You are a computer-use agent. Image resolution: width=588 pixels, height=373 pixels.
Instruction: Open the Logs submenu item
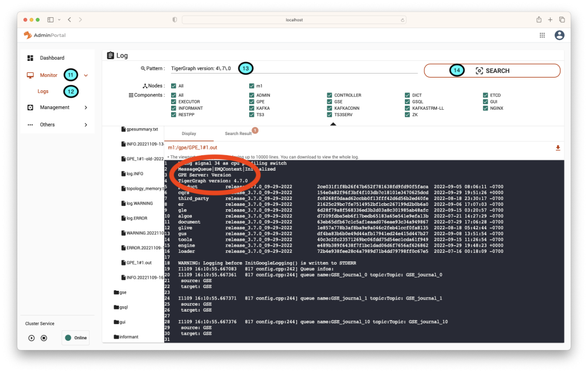(43, 91)
